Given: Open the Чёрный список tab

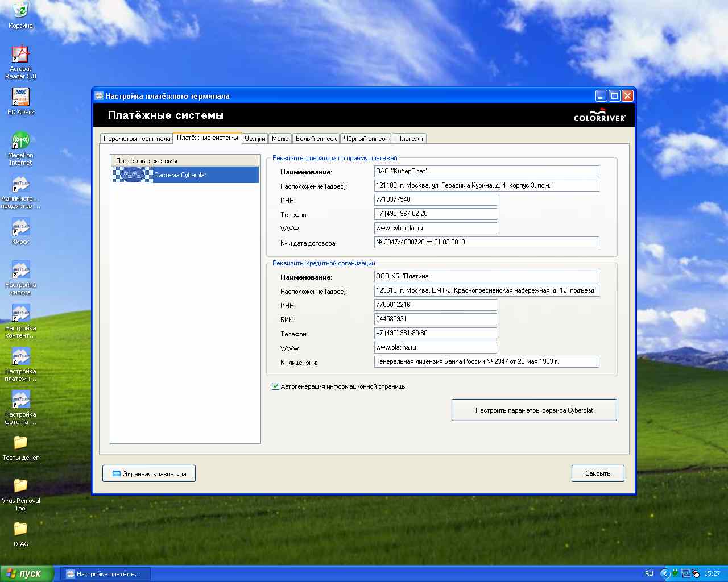Looking at the screenshot, I should [x=366, y=139].
